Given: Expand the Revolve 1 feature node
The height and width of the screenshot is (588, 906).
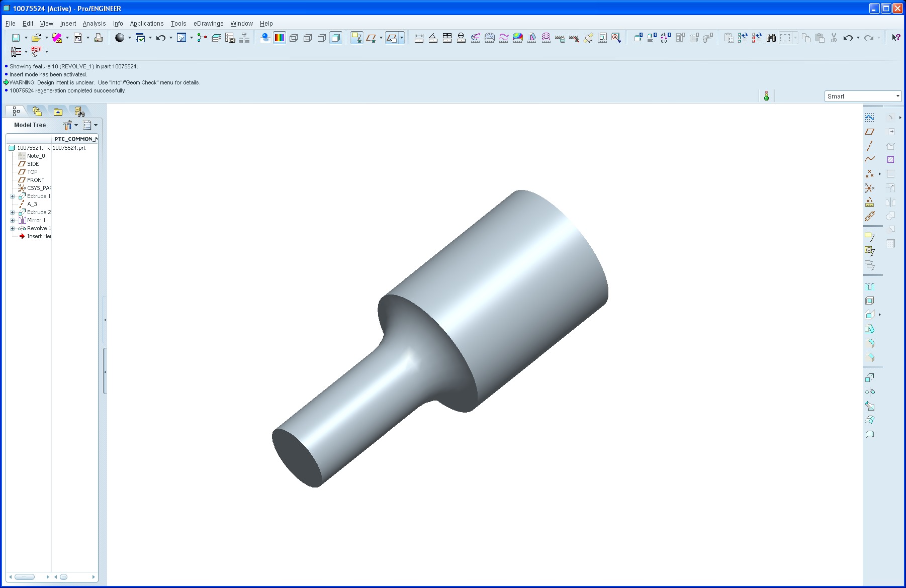Looking at the screenshot, I should [x=13, y=229].
